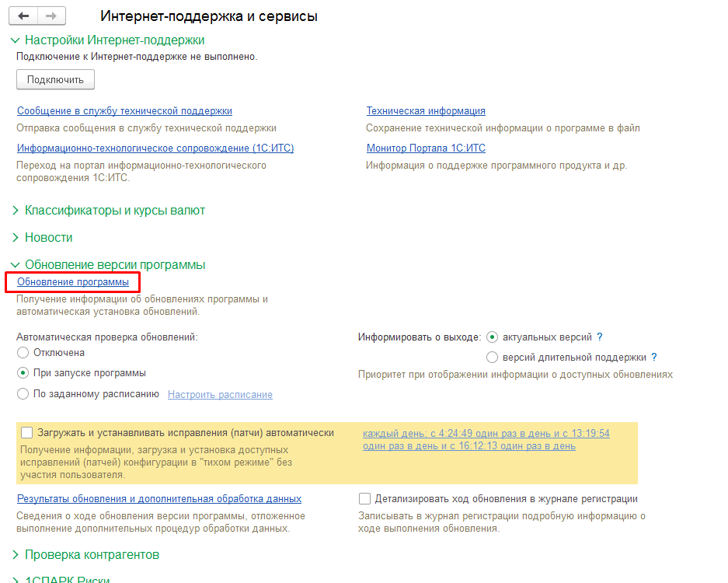Click label Информировать о выходе

[x=420, y=337]
